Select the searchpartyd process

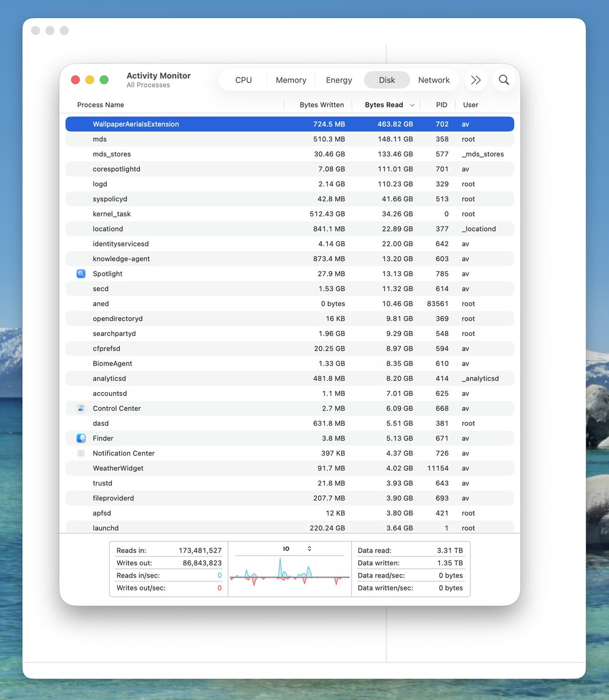tap(289, 334)
